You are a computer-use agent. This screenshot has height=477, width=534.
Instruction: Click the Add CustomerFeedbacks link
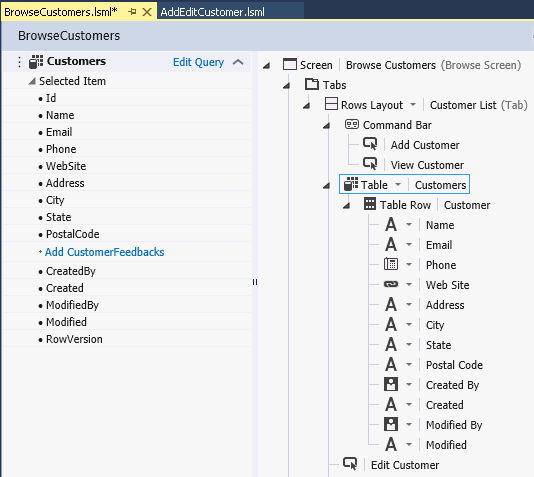[105, 252]
